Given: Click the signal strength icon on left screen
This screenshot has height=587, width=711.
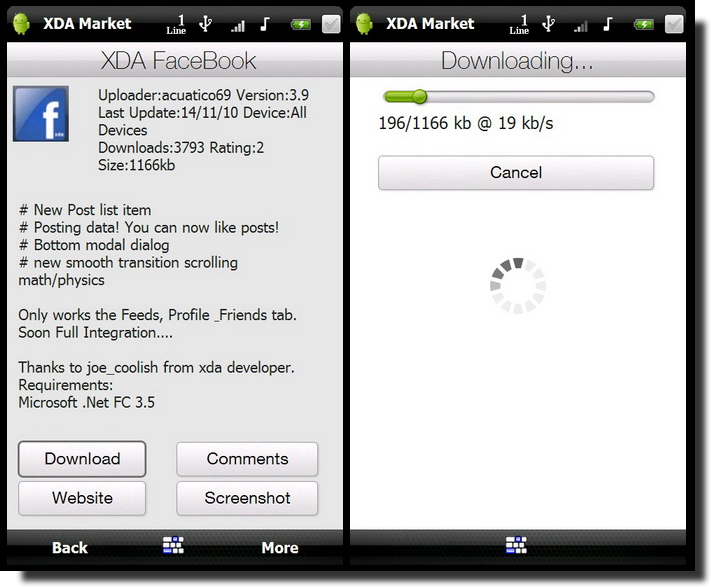Looking at the screenshot, I should point(237,25).
